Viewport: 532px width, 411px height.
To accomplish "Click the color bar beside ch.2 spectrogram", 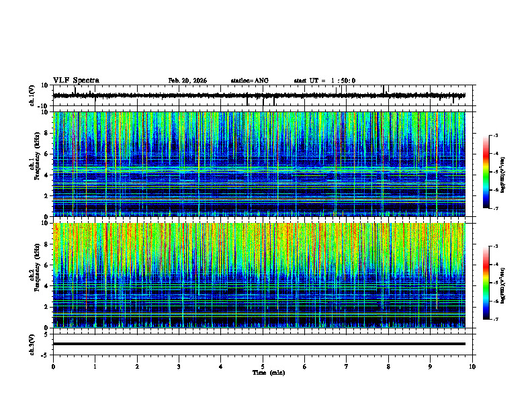I will 486,283.
